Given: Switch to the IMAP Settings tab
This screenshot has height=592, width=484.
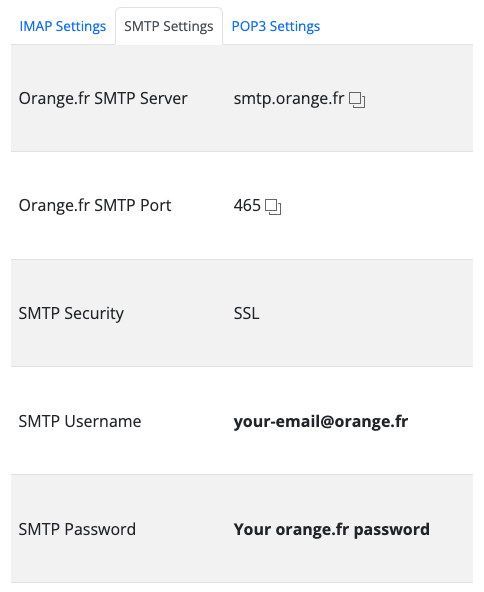Looking at the screenshot, I should coord(63,26).
